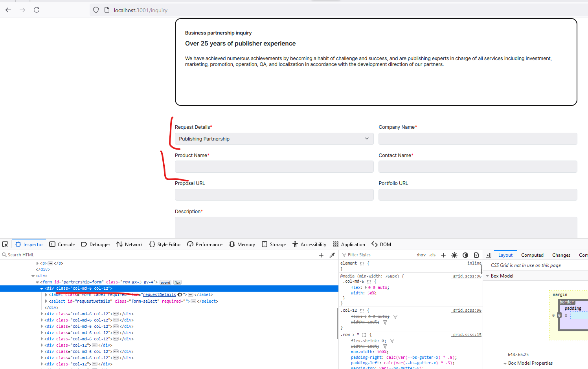Click the browser back arrow

[8, 10]
